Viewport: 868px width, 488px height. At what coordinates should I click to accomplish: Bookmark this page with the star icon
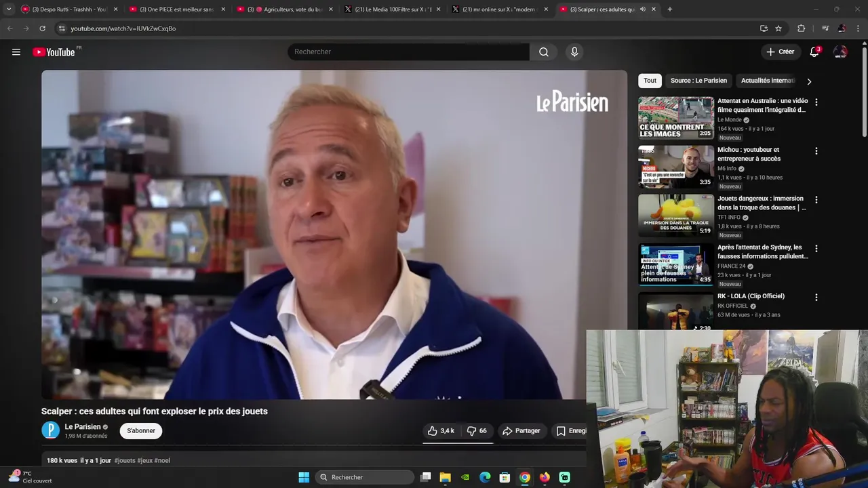(x=778, y=28)
